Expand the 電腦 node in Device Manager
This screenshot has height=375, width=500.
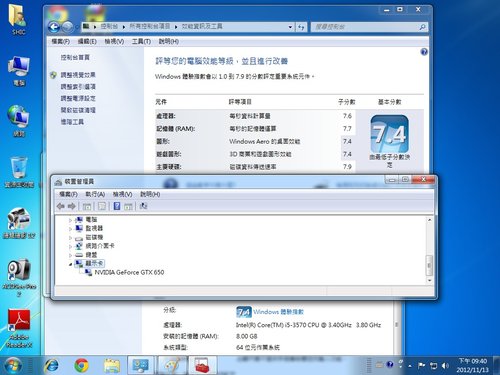(x=70, y=220)
